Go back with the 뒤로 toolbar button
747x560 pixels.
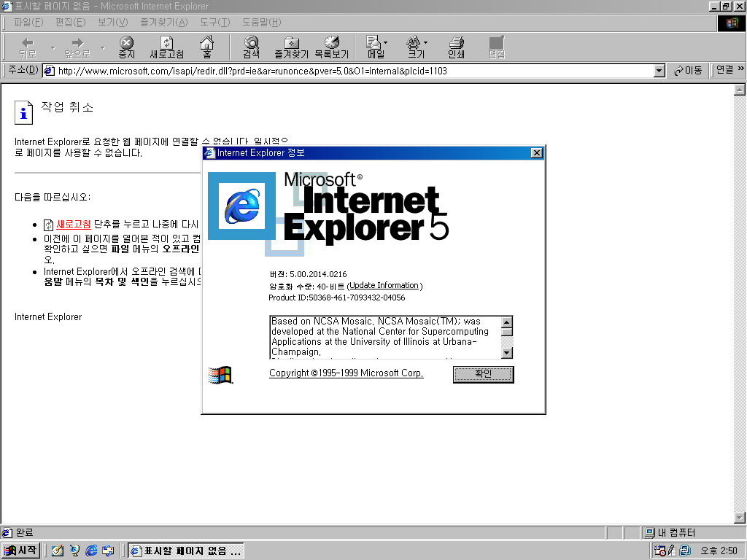(x=28, y=47)
